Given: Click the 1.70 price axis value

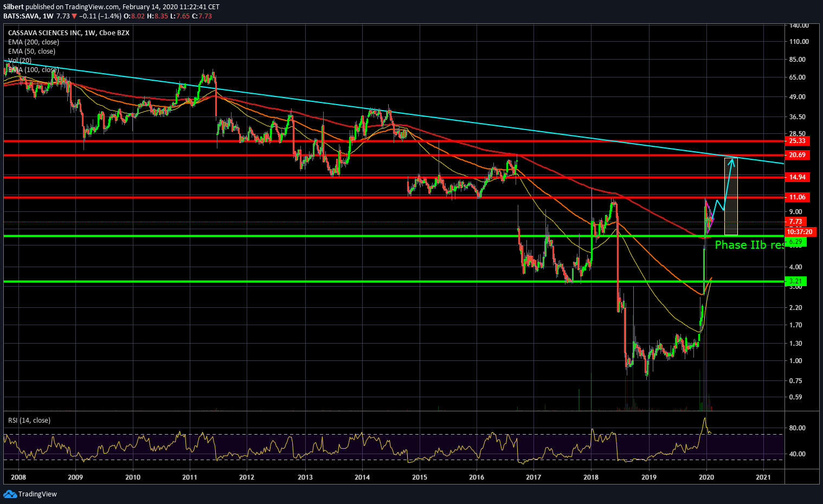Looking at the screenshot, I should (796, 325).
